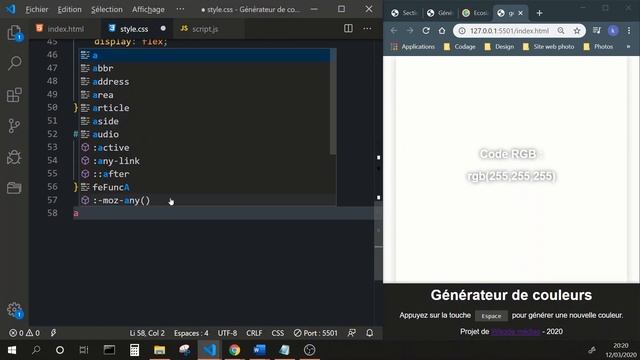
Task: Follow the author link in page footer
Action: pos(515,331)
